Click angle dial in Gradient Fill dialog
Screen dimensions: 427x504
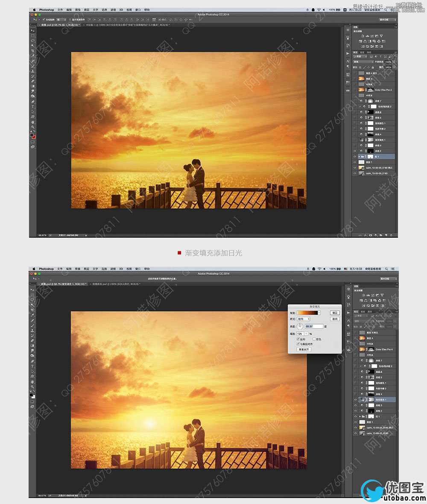[300, 326]
